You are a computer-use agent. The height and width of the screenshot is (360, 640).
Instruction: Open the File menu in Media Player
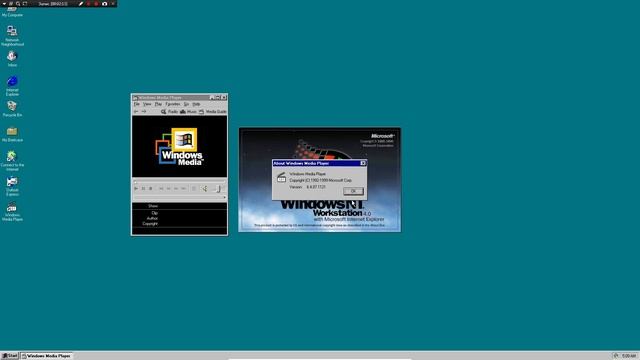click(x=137, y=104)
